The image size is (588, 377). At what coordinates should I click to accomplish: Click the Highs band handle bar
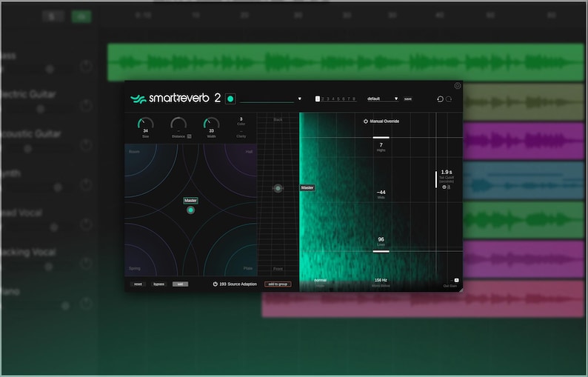point(381,138)
